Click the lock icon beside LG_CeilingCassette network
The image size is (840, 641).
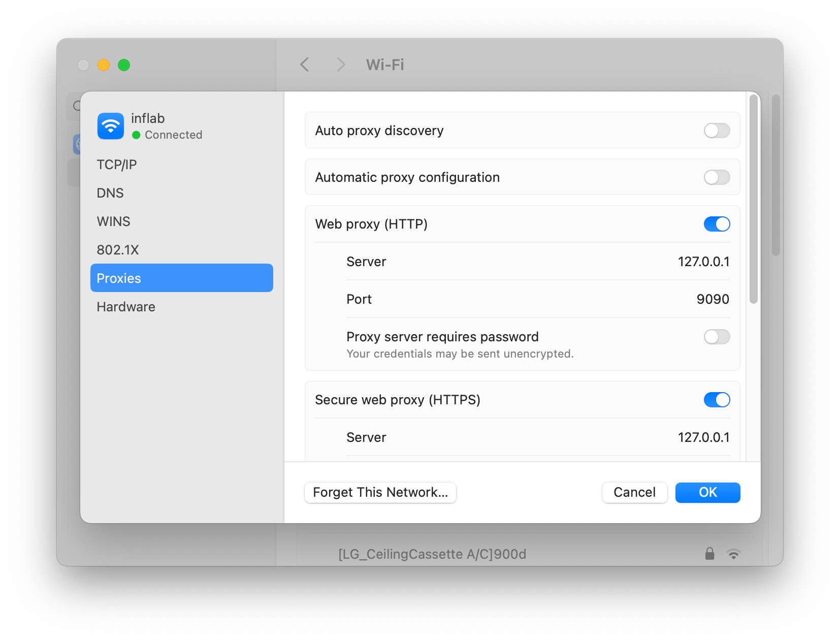point(709,554)
